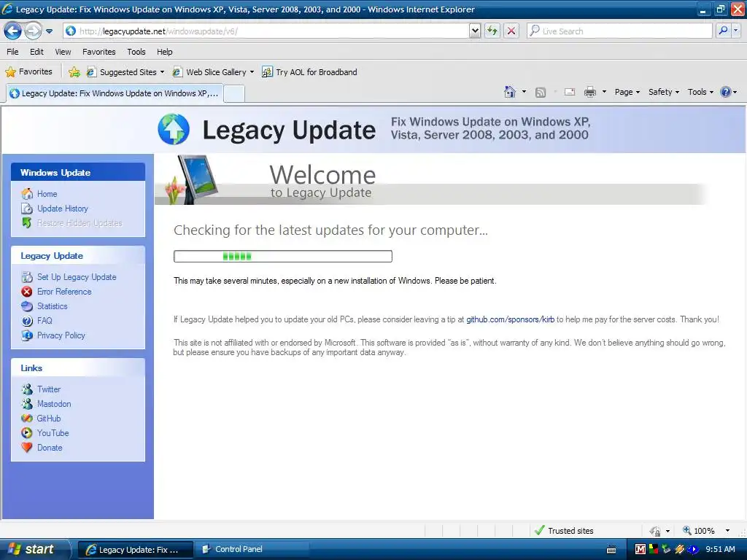Click the green update progress bar
747x560 pixels.
(283, 256)
